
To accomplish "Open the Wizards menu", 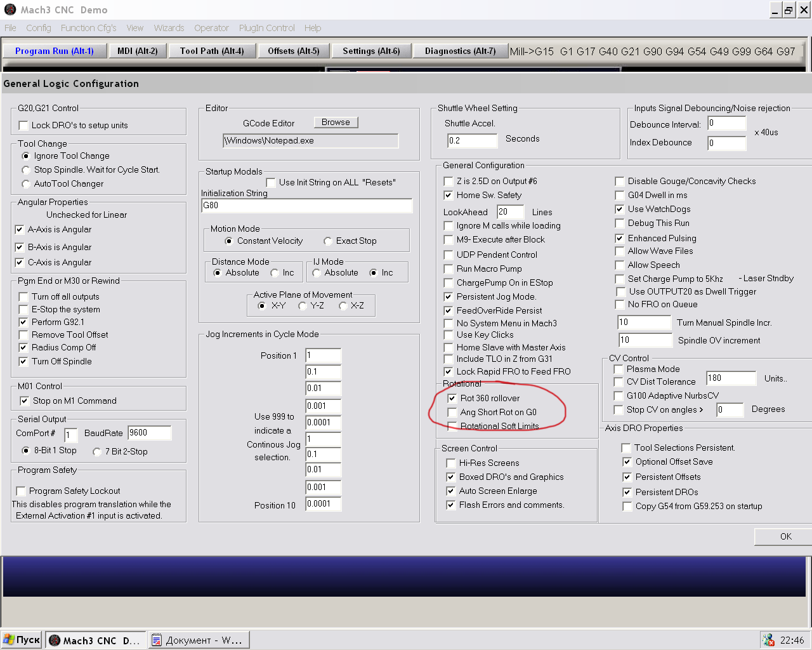I will pyautogui.click(x=169, y=28).
